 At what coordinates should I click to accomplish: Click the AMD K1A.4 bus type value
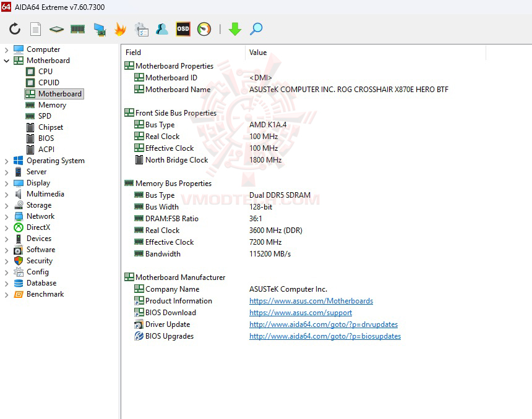(268, 125)
